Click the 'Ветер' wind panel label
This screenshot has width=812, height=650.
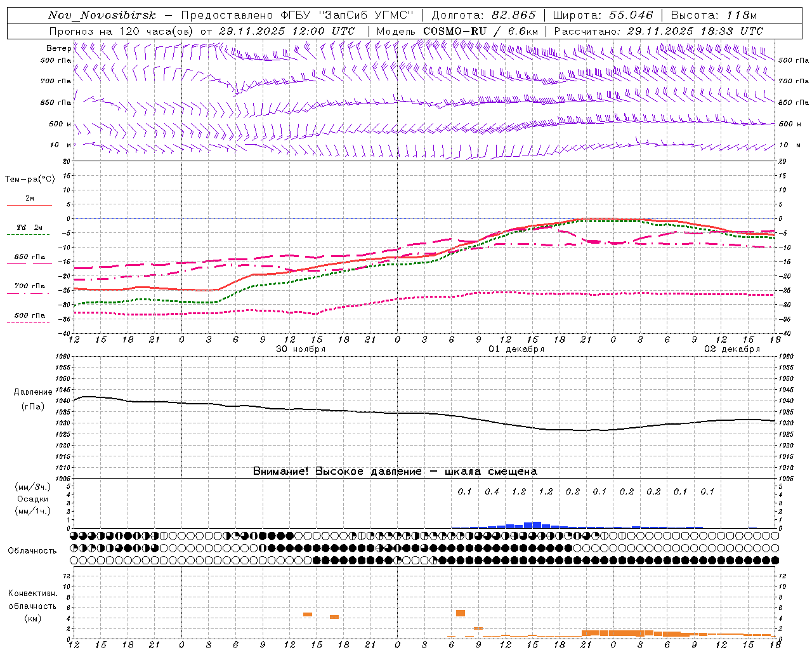(x=58, y=48)
